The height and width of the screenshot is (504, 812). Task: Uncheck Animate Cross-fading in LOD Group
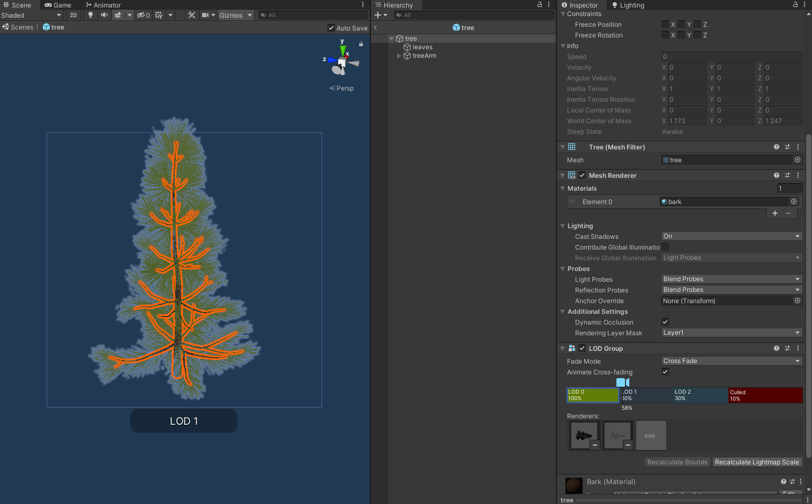(x=665, y=372)
